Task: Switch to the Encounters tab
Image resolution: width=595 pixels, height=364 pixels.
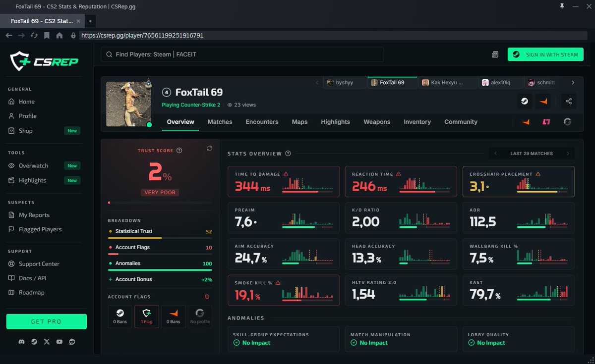Action: 262,122
